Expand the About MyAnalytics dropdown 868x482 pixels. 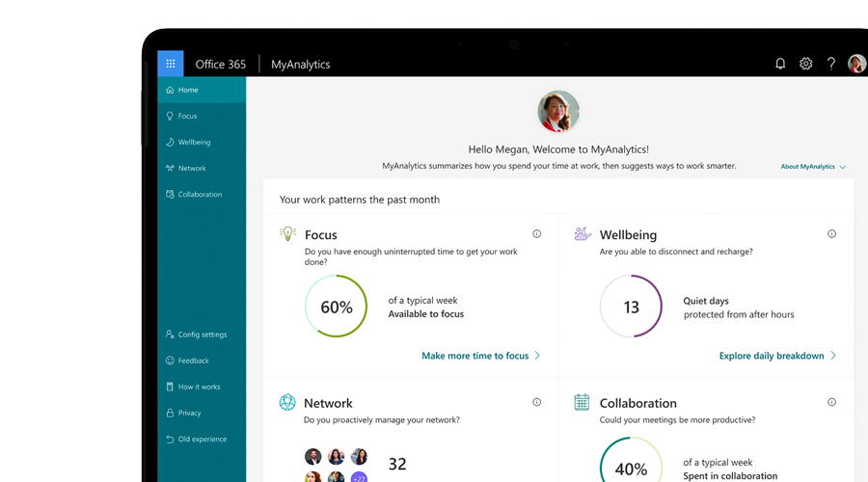(x=813, y=167)
